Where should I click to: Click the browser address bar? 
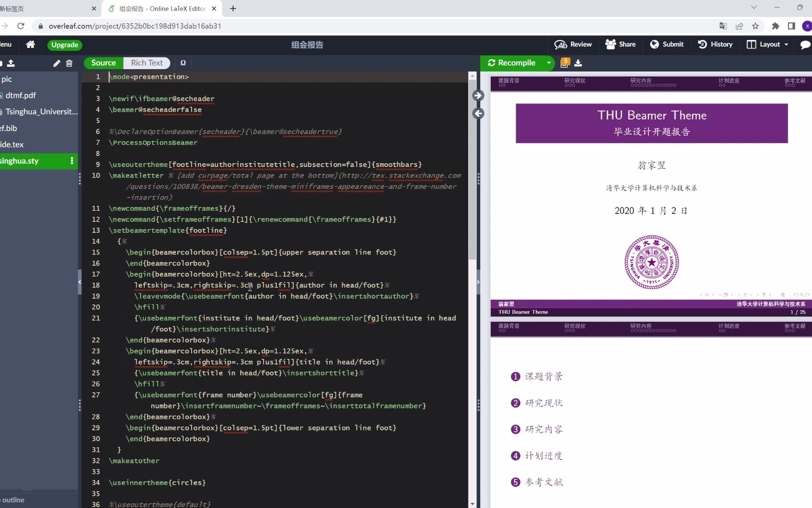coord(376,26)
